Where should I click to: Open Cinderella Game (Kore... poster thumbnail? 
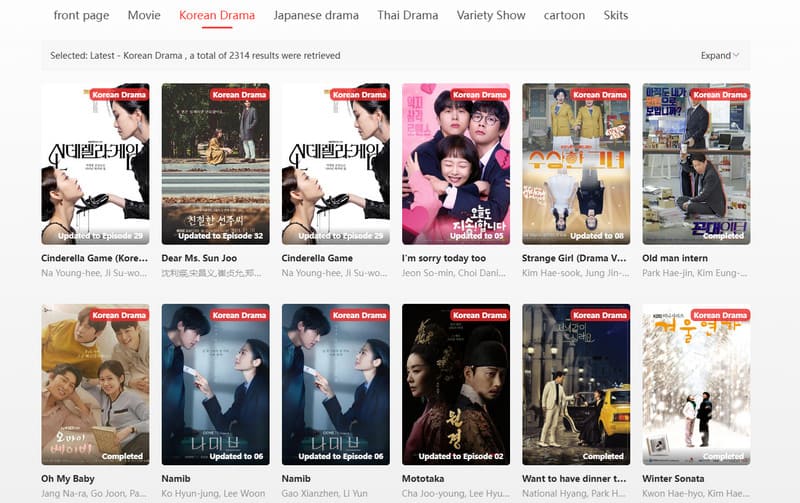[95, 164]
